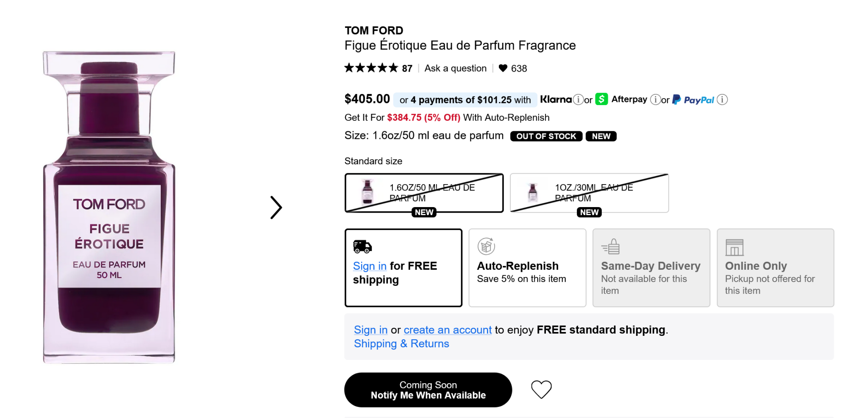
Task: Choose the Auto-Replenish delivery option
Action: click(527, 268)
